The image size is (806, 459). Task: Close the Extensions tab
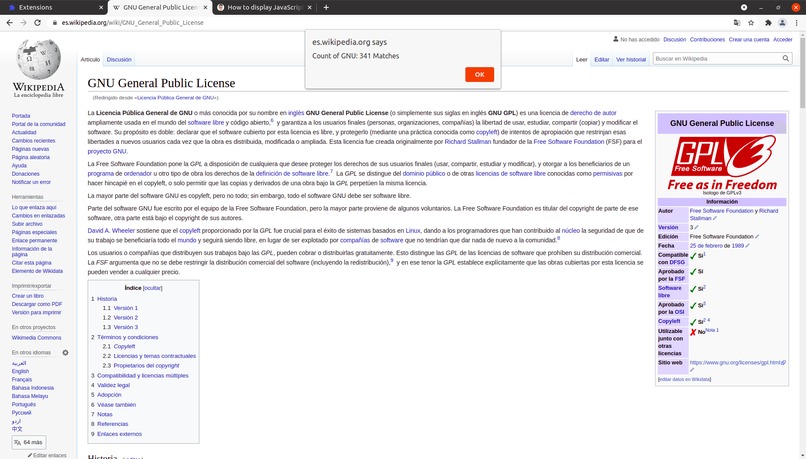tap(101, 7)
